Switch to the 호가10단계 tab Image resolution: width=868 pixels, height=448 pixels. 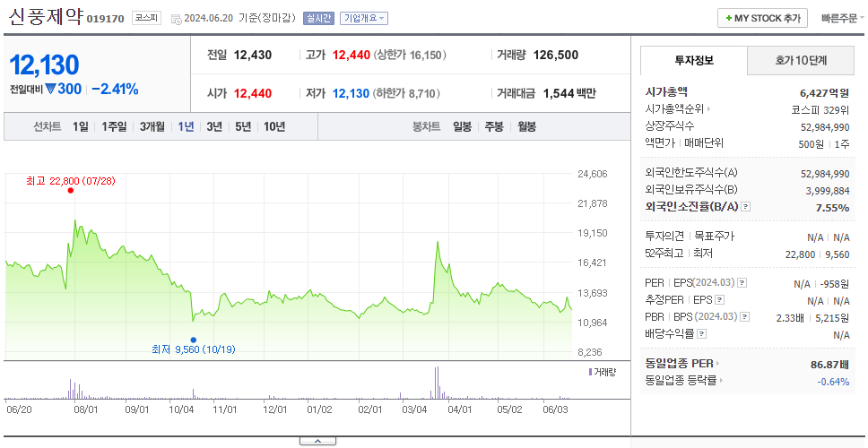[x=801, y=60]
